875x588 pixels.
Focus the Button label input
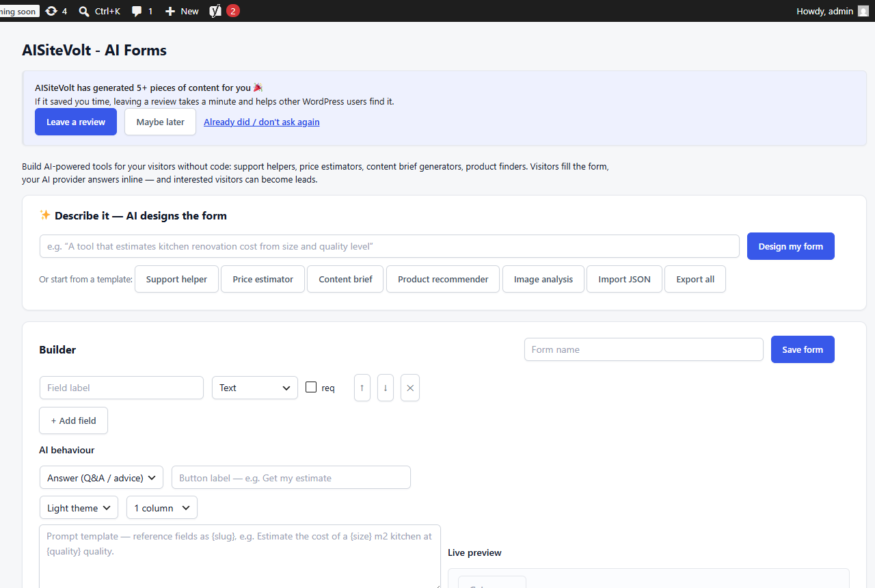point(291,478)
